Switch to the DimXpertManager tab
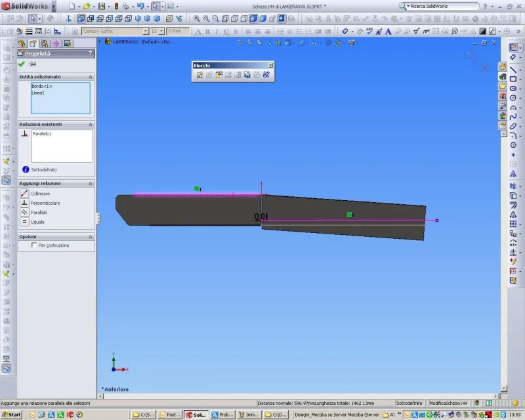The width and height of the screenshot is (525, 420). (56, 43)
